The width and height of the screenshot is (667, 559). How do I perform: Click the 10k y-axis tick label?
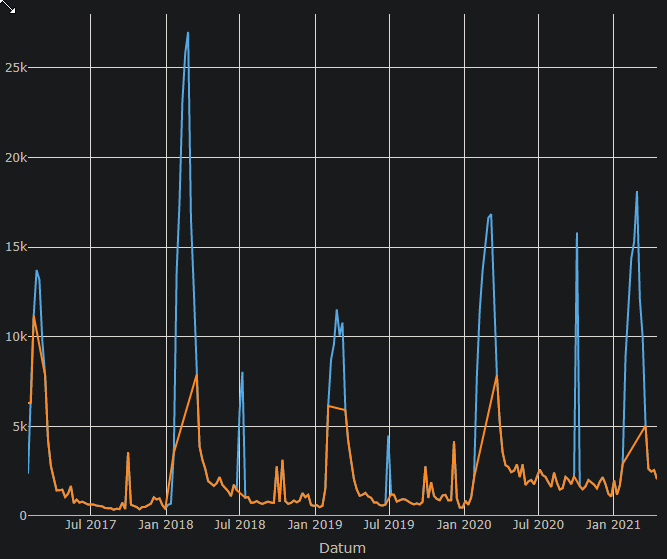coord(14,337)
